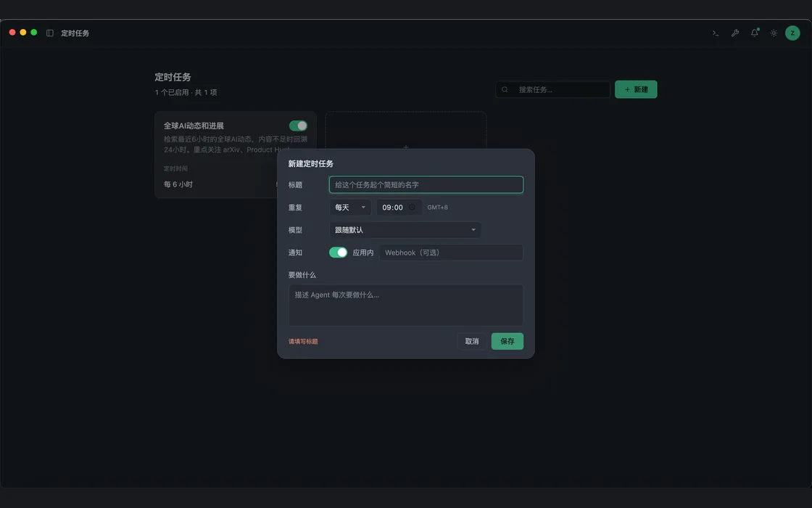Open the Z user avatar
This screenshot has height=508, width=812.
(792, 33)
